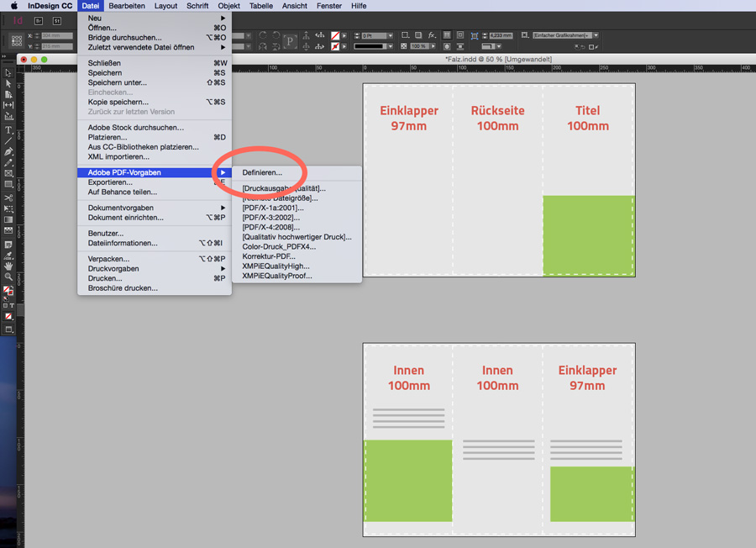This screenshot has width=756, height=548.
Task: Select the Scissors tool
Action: [x=8, y=198]
